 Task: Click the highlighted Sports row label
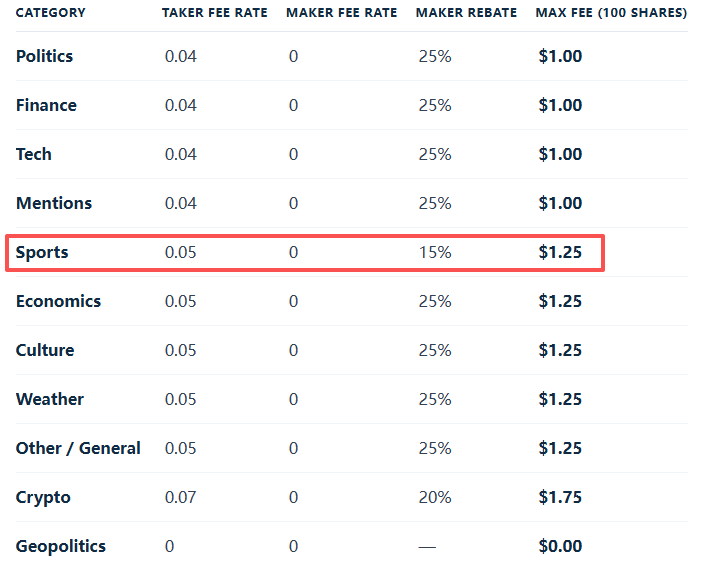click(42, 253)
